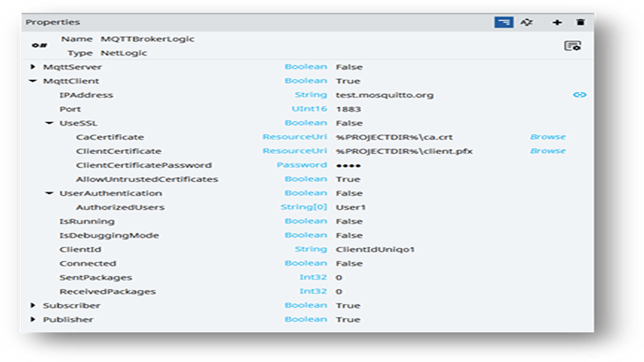Toggle IsDebuggingMode value False

tap(349, 235)
